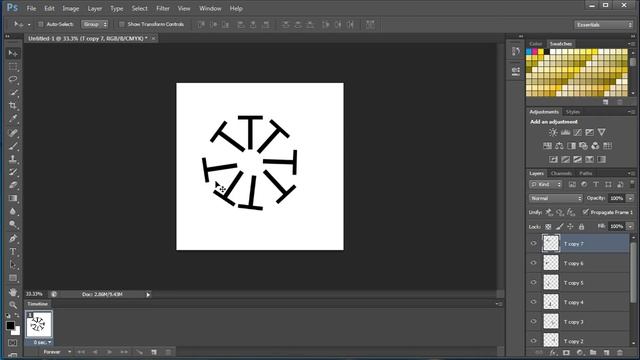Hide the T copy 5 layer

tap(533, 282)
